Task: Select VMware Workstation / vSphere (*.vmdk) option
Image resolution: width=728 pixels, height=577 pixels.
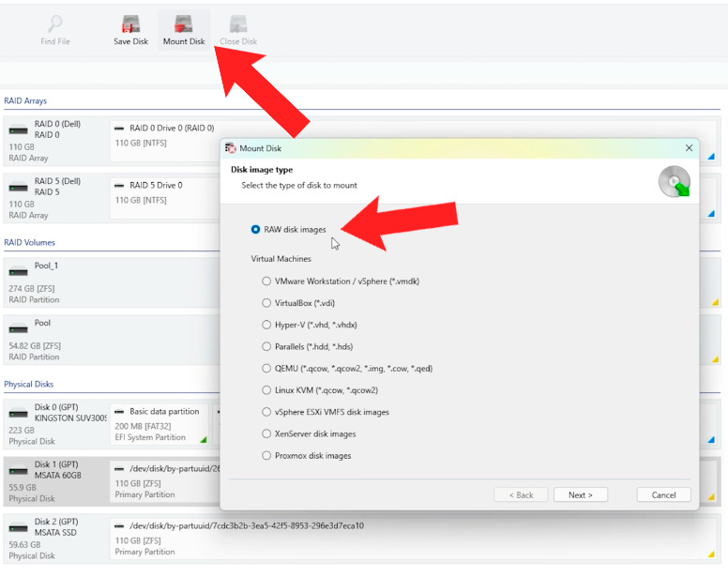Action: click(266, 281)
